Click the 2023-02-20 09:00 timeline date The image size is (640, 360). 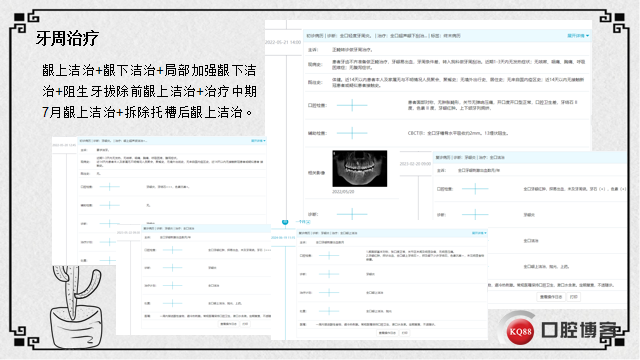(415, 164)
